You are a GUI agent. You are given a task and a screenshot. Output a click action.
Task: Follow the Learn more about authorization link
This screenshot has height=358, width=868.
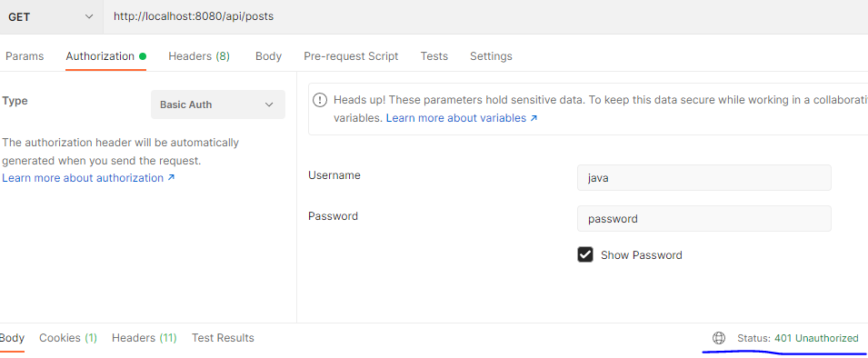[x=88, y=178]
